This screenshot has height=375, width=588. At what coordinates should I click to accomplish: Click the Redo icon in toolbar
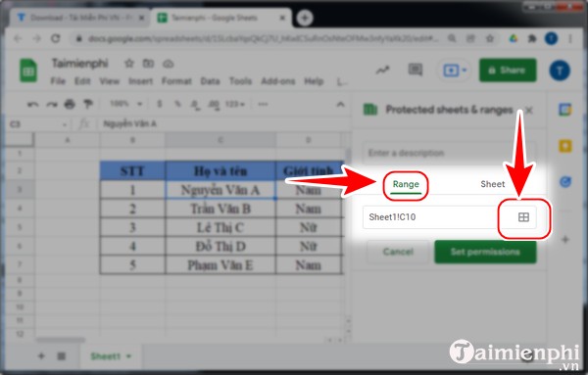tap(51, 104)
